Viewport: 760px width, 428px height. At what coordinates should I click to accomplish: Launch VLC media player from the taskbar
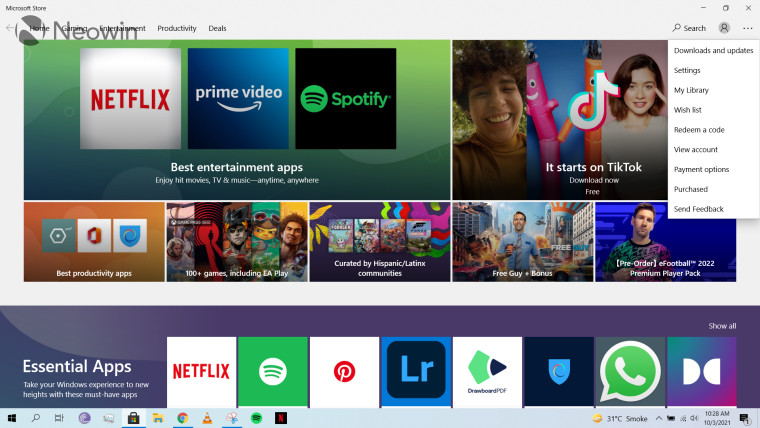[x=207, y=418]
